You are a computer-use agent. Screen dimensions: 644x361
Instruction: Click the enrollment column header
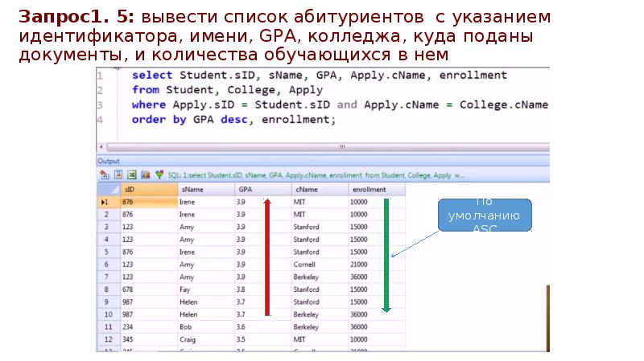click(377, 190)
